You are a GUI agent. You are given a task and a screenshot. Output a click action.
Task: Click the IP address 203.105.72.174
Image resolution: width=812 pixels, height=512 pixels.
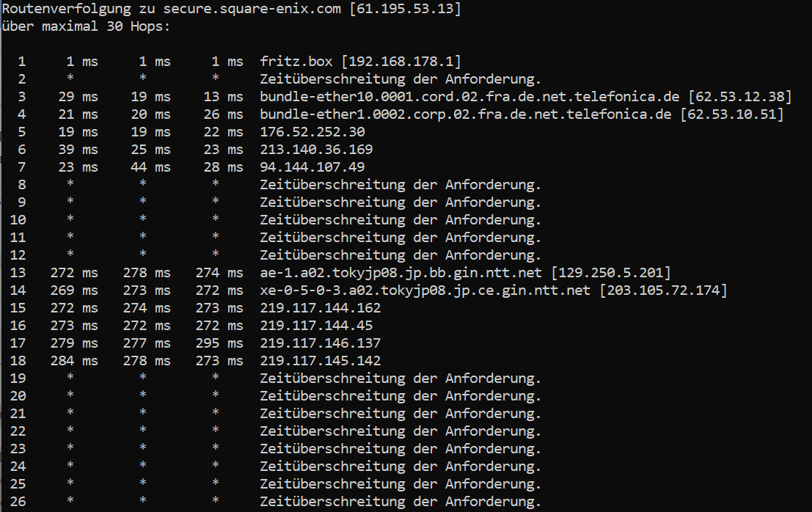tap(663, 290)
